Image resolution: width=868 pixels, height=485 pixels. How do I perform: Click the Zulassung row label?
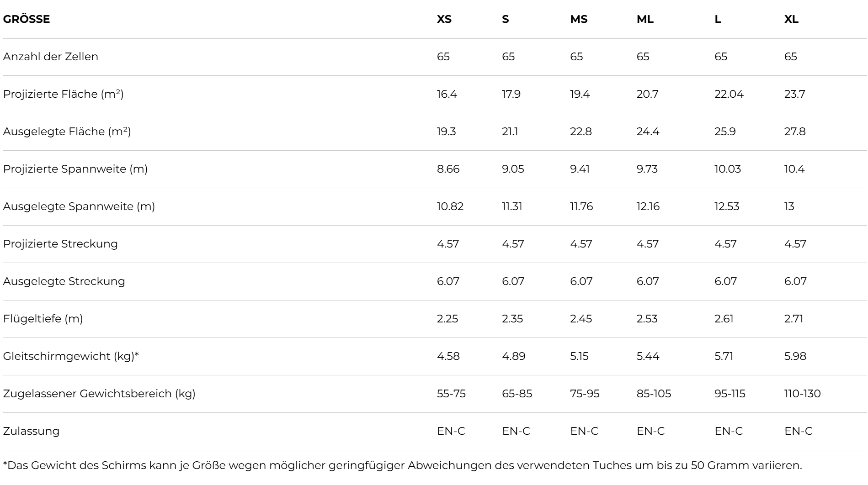(31, 431)
